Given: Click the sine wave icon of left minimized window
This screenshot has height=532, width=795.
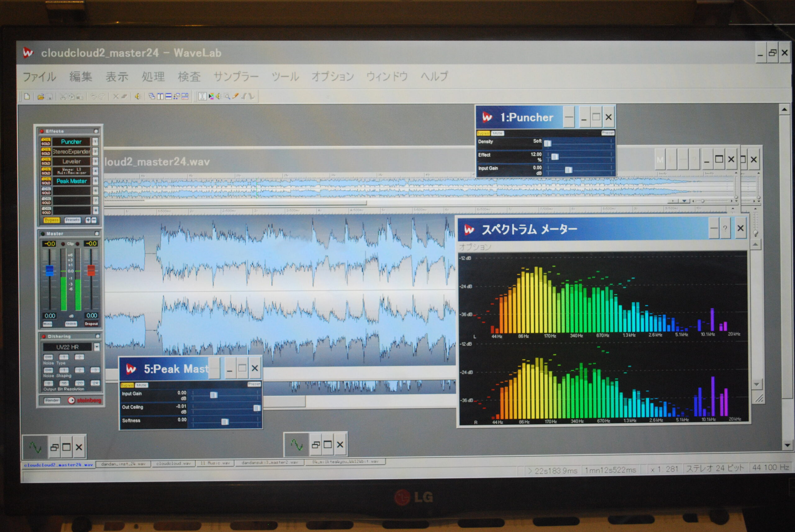Looking at the screenshot, I should pos(35,447).
